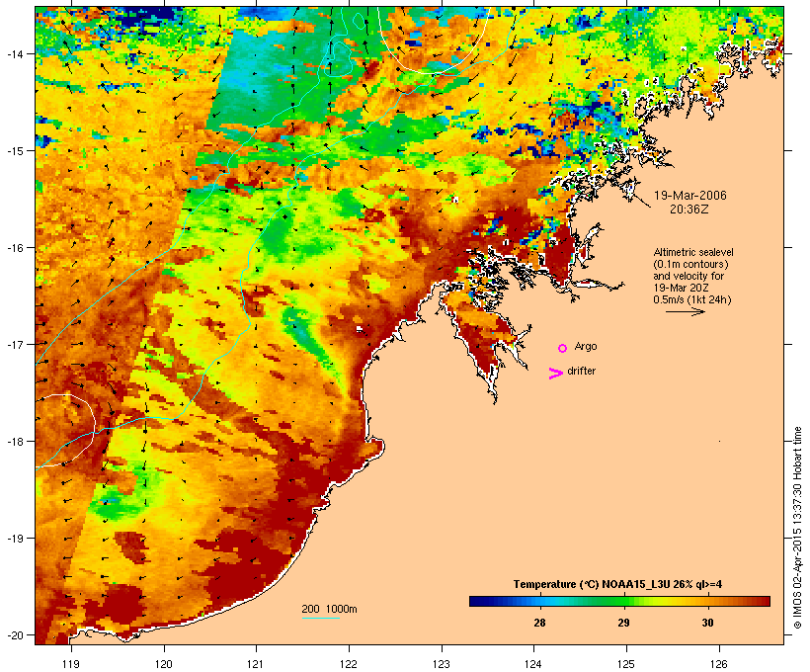Viewport: 810px width, 672px height.
Task: Click the latitude axis label '-20'
Action: point(14,634)
